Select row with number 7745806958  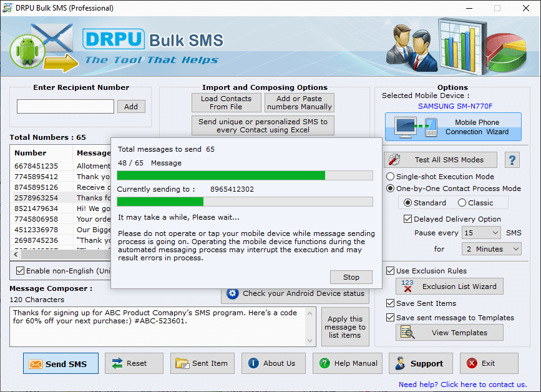[x=61, y=219]
